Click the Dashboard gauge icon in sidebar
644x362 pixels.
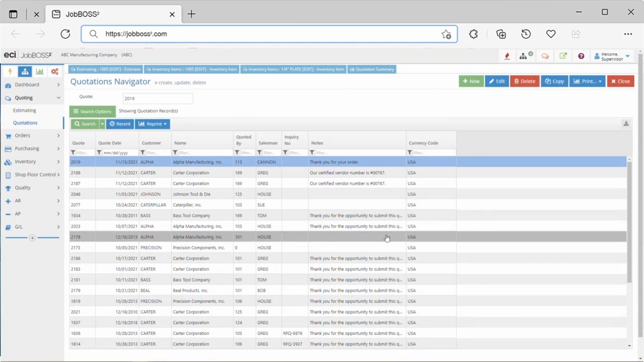pos(8,85)
